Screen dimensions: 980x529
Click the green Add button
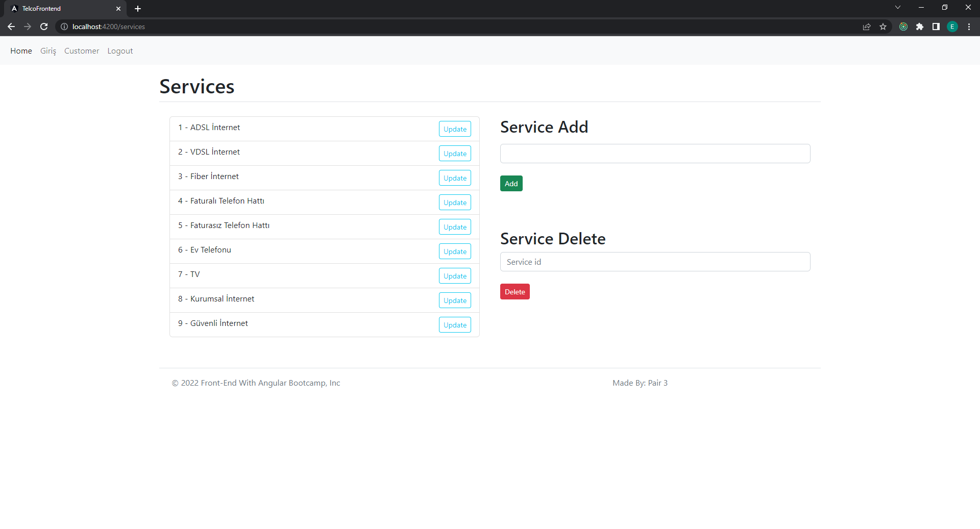(511, 183)
